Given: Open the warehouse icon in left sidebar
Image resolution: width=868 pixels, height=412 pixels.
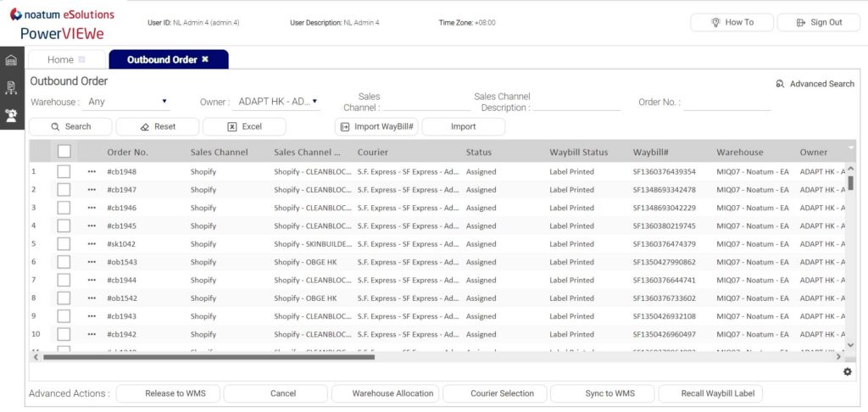Looking at the screenshot, I should [11, 60].
